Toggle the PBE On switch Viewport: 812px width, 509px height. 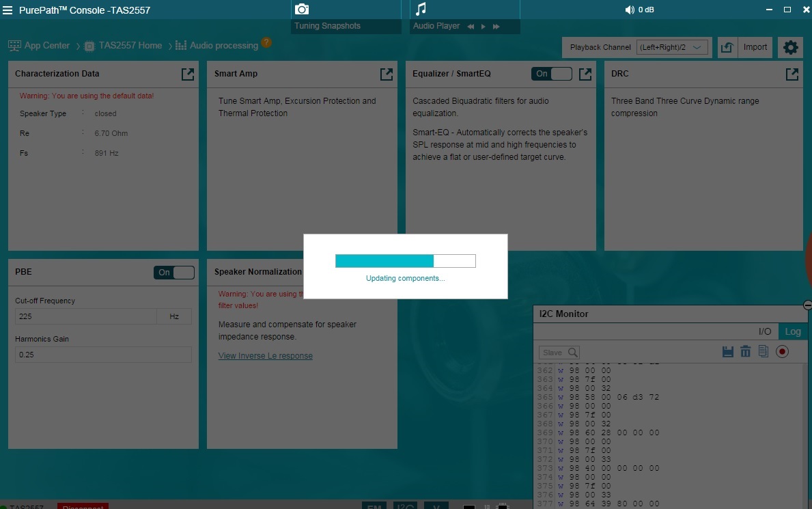coord(174,273)
